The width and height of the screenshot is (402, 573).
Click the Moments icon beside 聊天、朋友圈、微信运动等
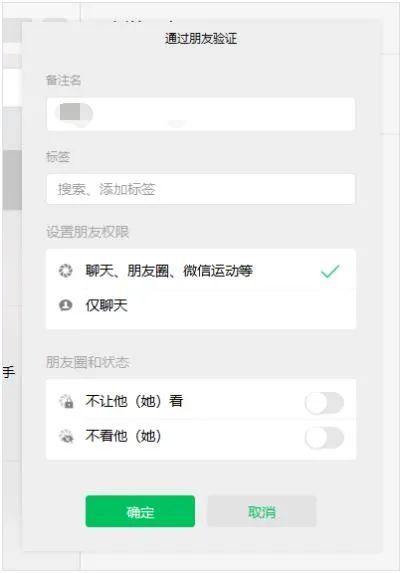click(66, 271)
